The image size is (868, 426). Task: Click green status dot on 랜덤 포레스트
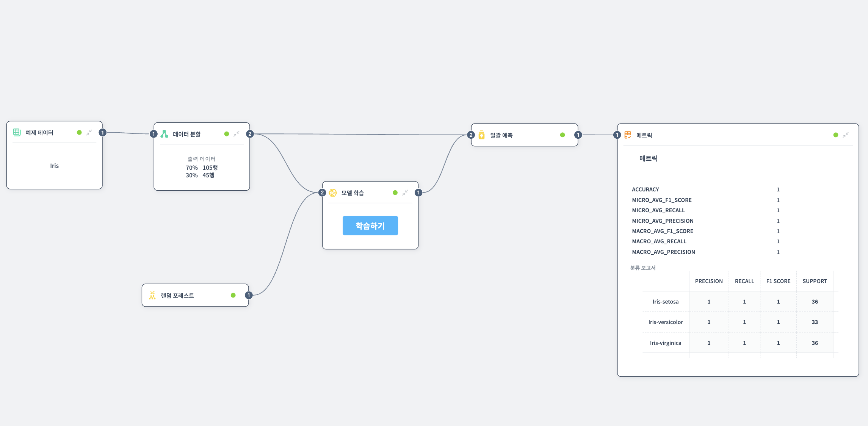click(233, 295)
